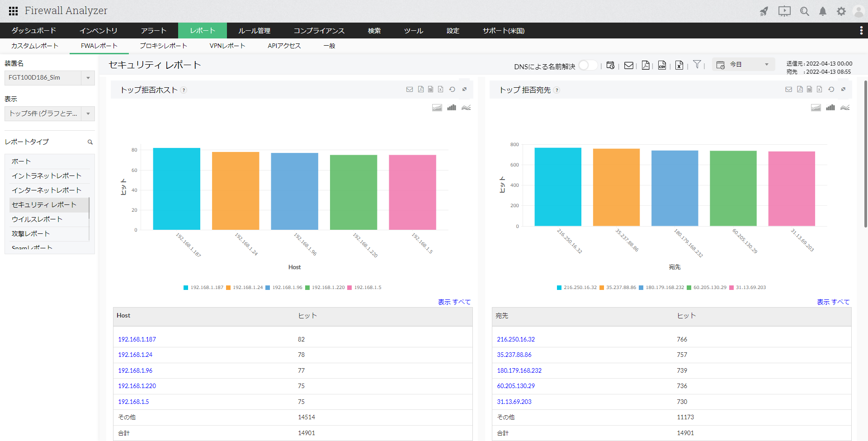Switch トップ拒否ホスト chart to line graph
This screenshot has height=441, width=868.
pyautogui.click(x=466, y=108)
